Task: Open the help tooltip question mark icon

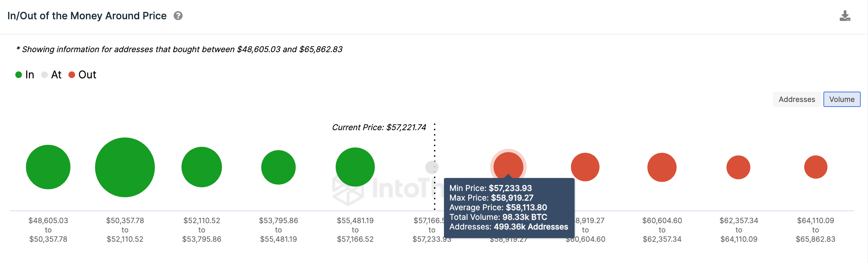Action: [178, 16]
